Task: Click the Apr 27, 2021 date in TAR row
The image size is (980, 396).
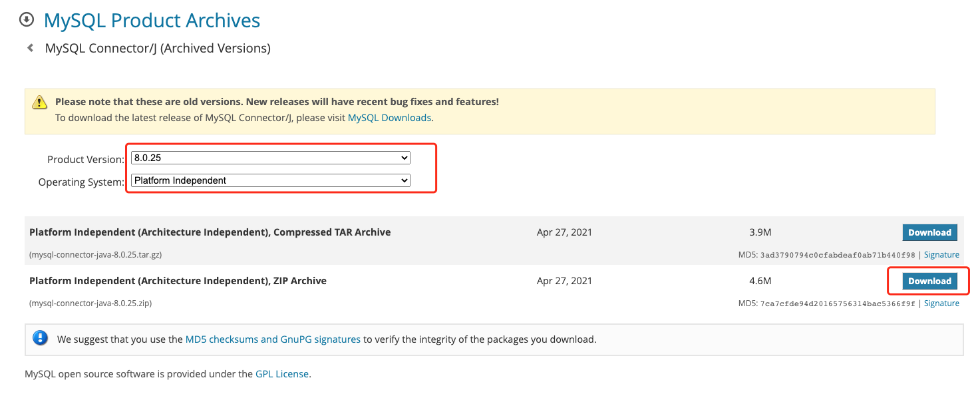Action: [564, 232]
